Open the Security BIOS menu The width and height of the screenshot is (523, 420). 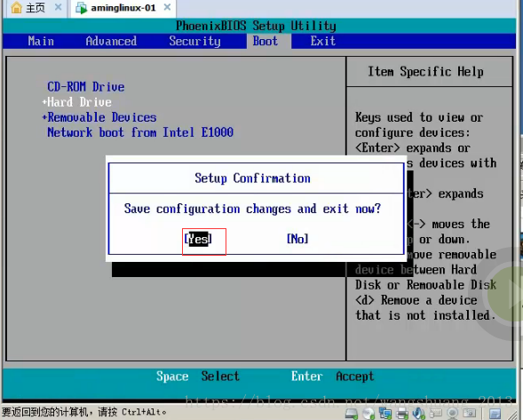pyautogui.click(x=194, y=41)
